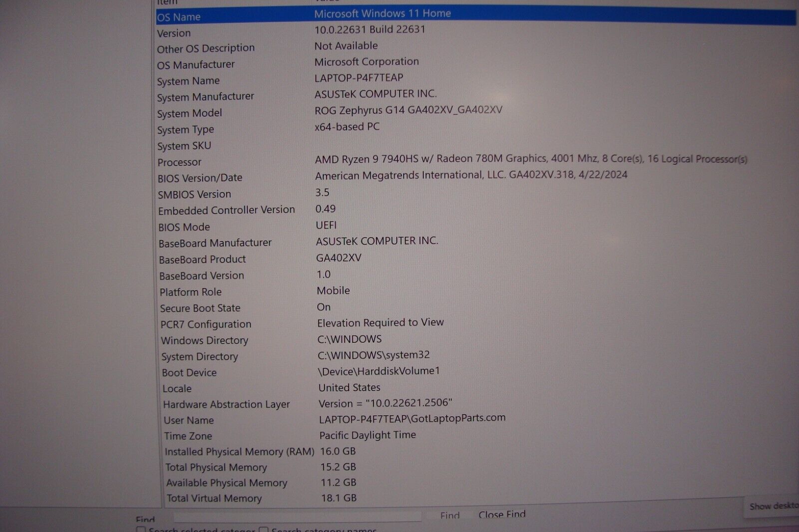This screenshot has width=799, height=532.
Task: Select the Boot Device row
Action: pyautogui.click(x=476, y=372)
